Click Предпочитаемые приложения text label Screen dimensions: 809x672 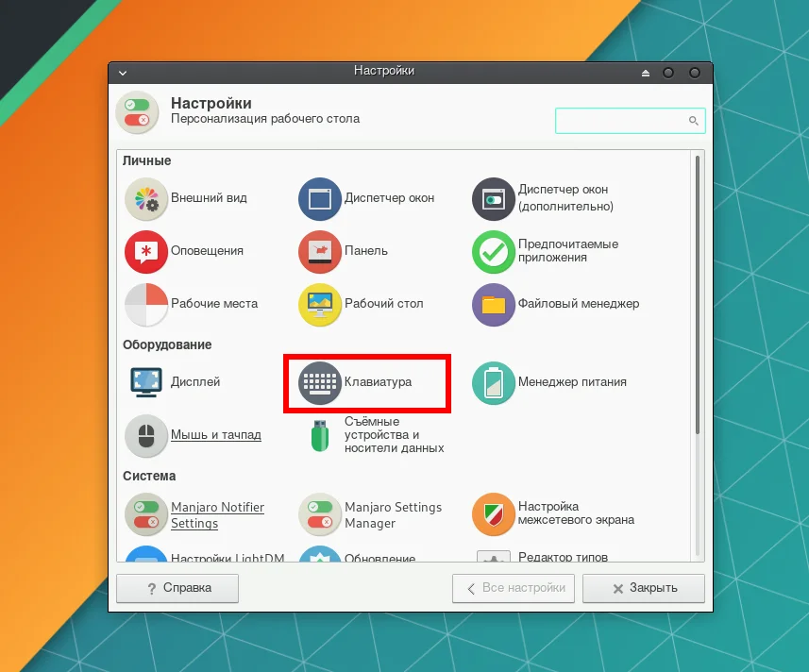pyautogui.click(x=568, y=251)
